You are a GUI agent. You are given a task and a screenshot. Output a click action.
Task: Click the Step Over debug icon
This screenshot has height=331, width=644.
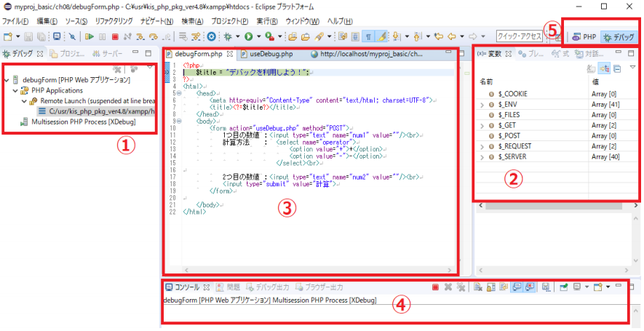tap(153, 36)
